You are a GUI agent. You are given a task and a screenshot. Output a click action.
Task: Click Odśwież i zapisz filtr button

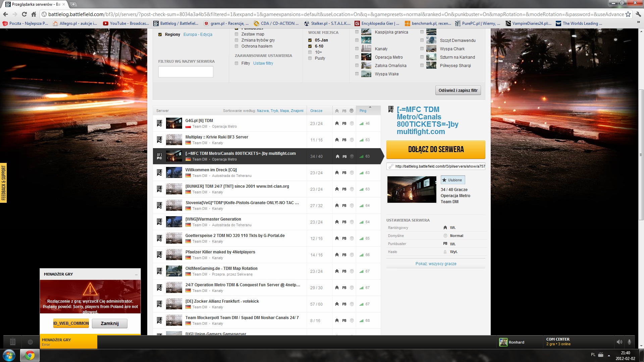pyautogui.click(x=458, y=90)
